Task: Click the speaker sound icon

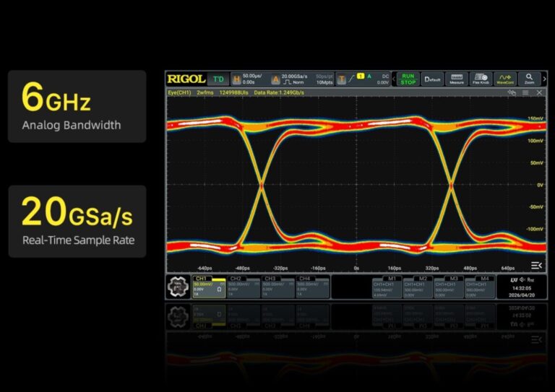Action: [x=522, y=279]
